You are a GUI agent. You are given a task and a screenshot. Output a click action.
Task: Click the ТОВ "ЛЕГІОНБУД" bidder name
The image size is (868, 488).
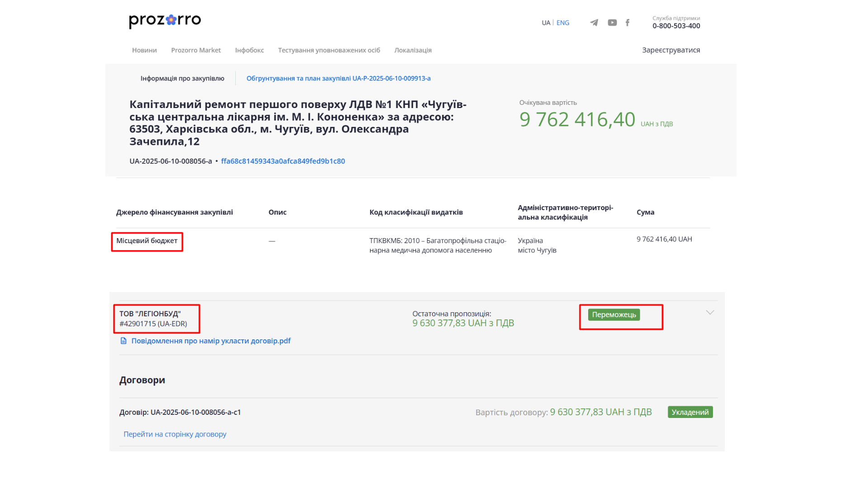pyautogui.click(x=150, y=314)
